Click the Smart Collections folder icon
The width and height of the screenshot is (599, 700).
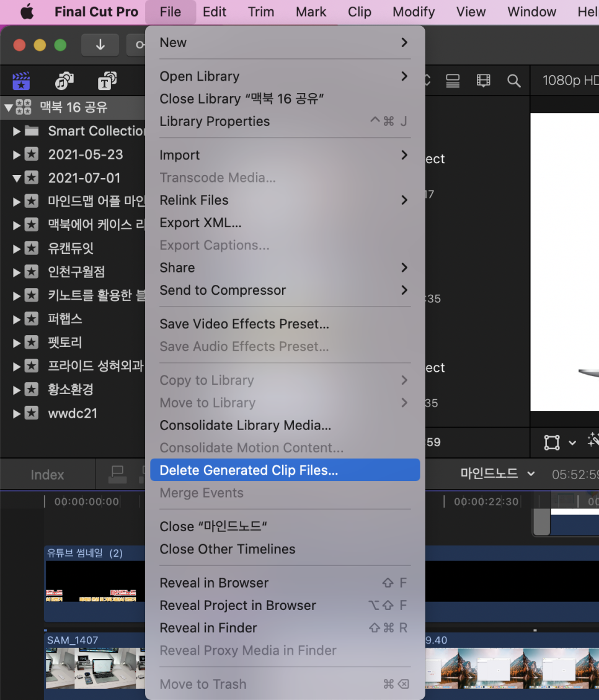coord(31,131)
